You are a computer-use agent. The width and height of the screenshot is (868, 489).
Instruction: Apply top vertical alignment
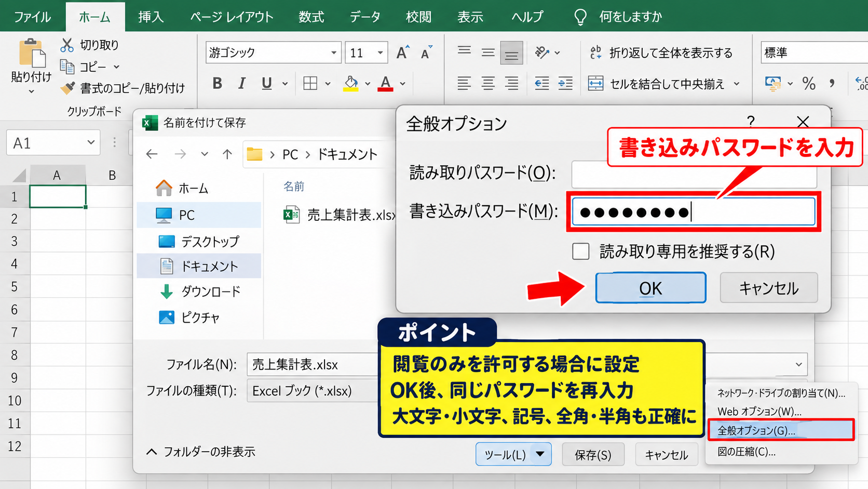click(464, 51)
